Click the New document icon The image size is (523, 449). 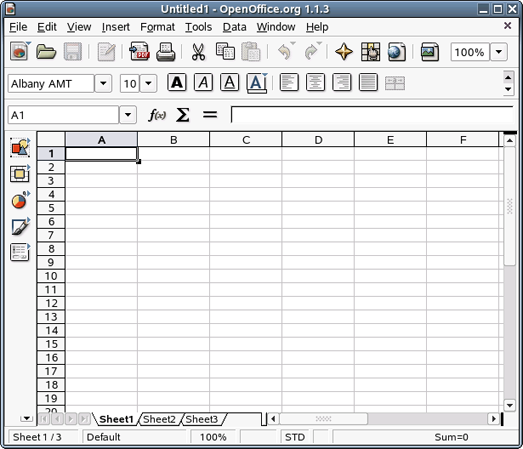(x=19, y=52)
